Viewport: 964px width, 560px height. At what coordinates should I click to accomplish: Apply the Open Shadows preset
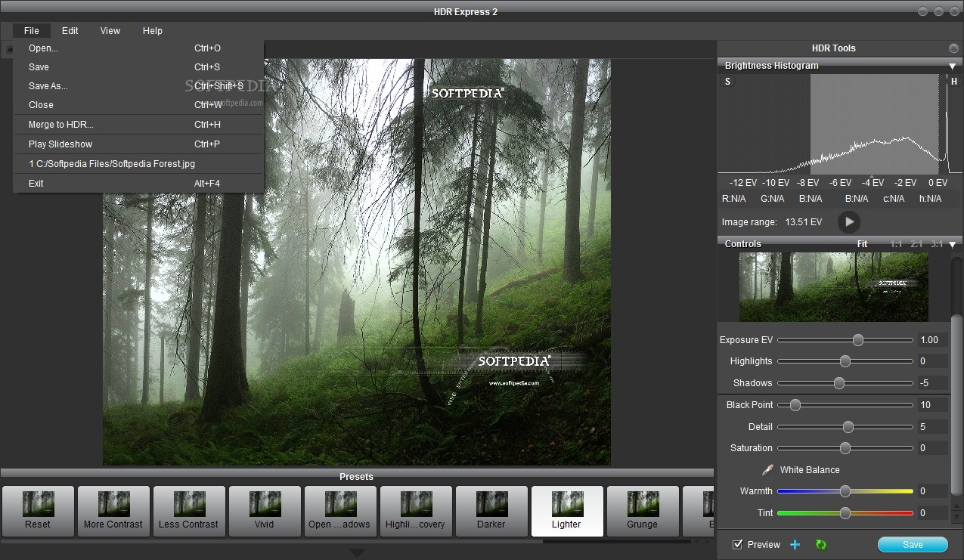(x=340, y=512)
